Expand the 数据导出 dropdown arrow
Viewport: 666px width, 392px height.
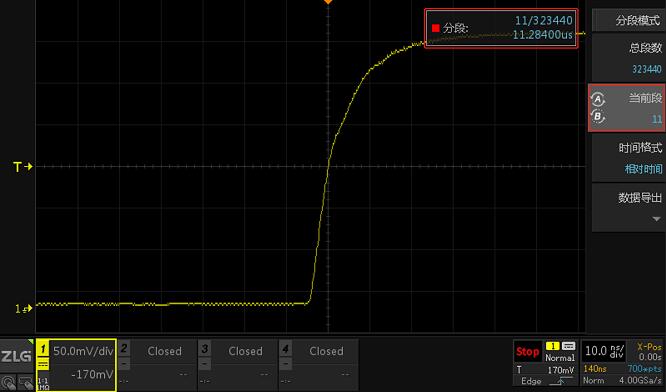point(656,219)
